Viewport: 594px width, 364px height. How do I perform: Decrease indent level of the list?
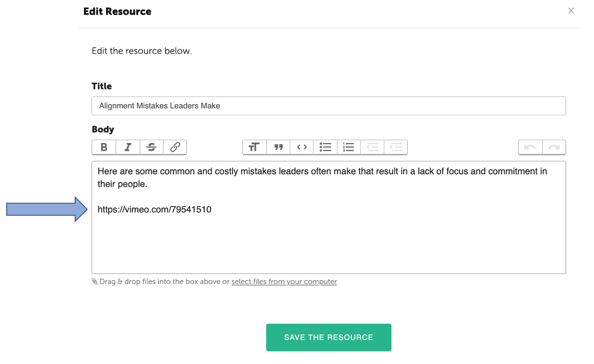[373, 147]
